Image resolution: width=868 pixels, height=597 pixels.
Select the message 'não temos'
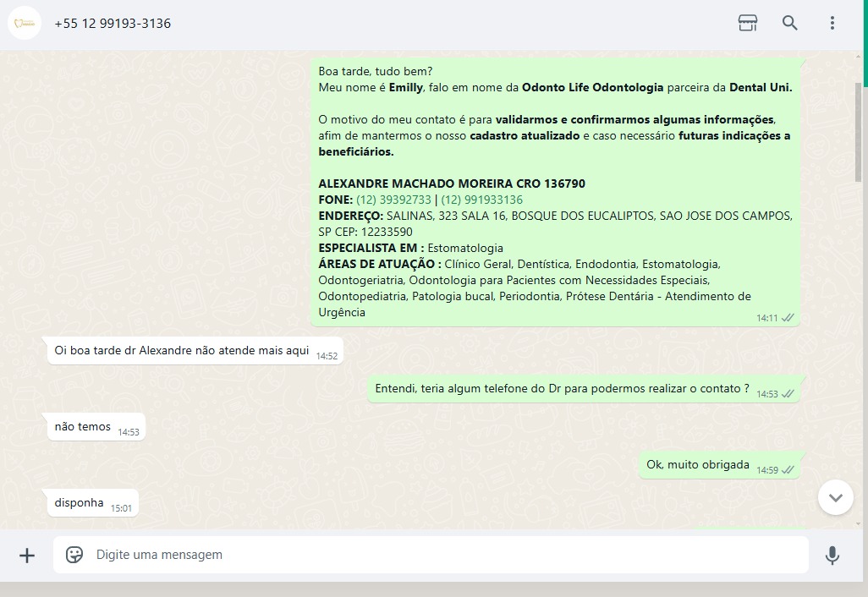[x=96, y=426]
